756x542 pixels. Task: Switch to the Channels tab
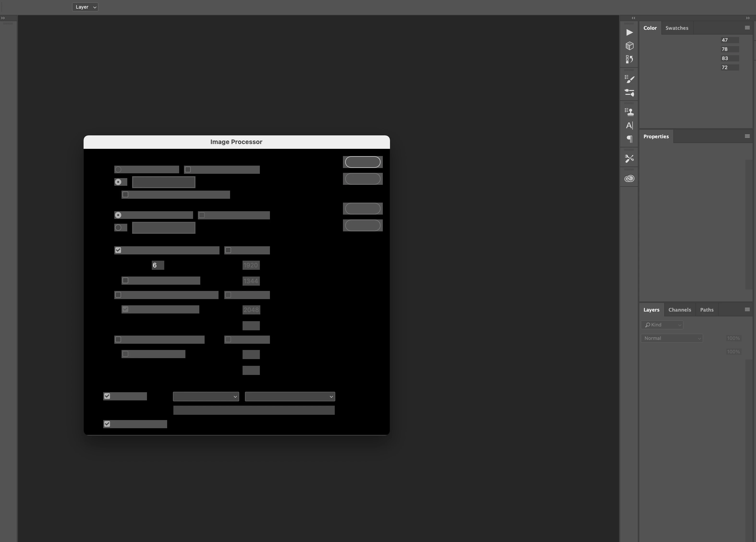pos(679,310)
